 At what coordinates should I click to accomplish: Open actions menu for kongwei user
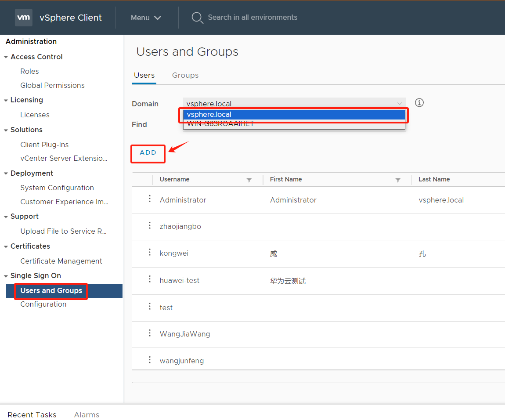pos(150,253)
